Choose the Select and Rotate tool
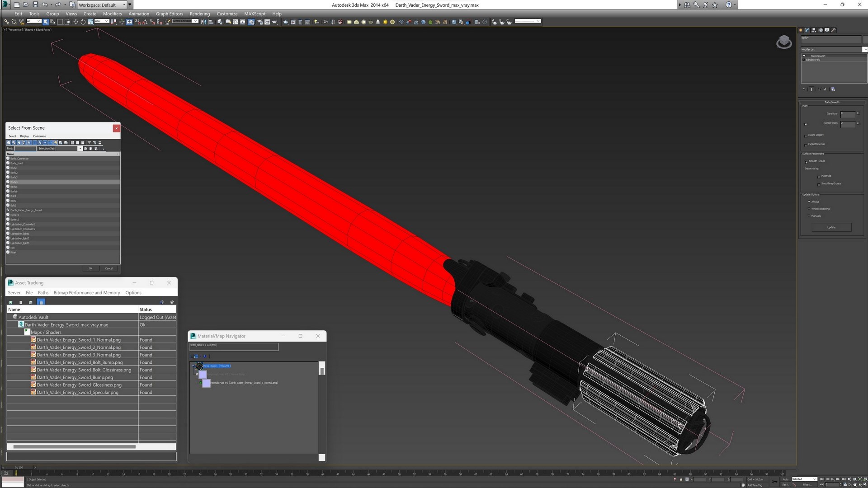Image resolution: width=868 pixels, height=488 pixels. tap(83, 22)
